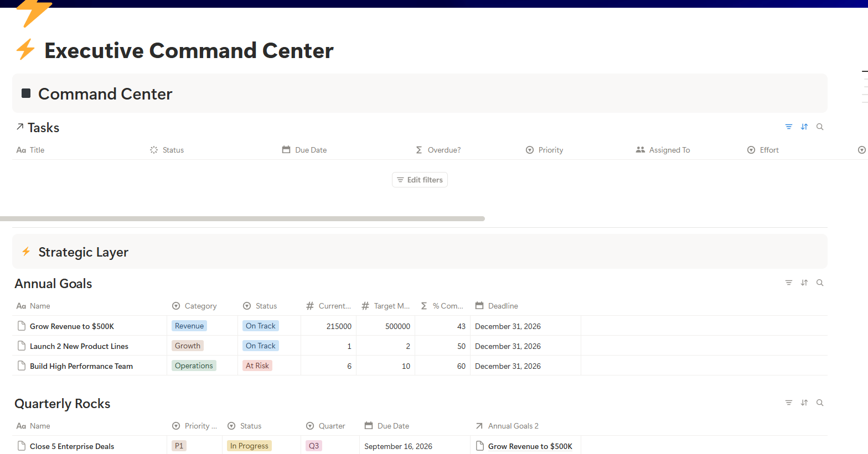Open sort icon for Tasks database

804,127
